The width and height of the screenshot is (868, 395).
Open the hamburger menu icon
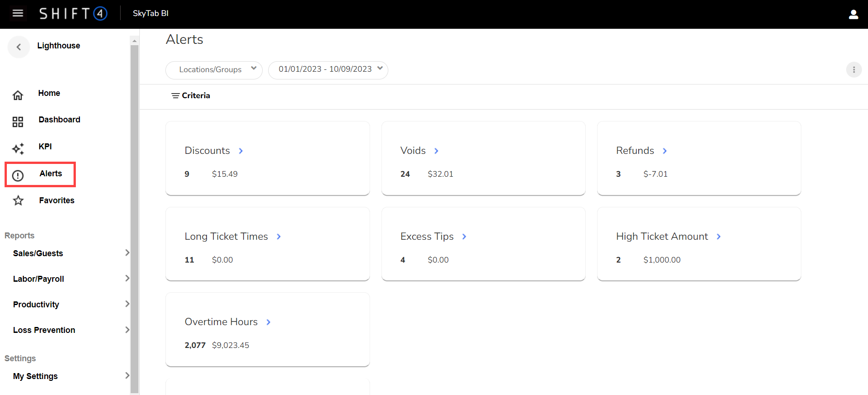(18, 13)
